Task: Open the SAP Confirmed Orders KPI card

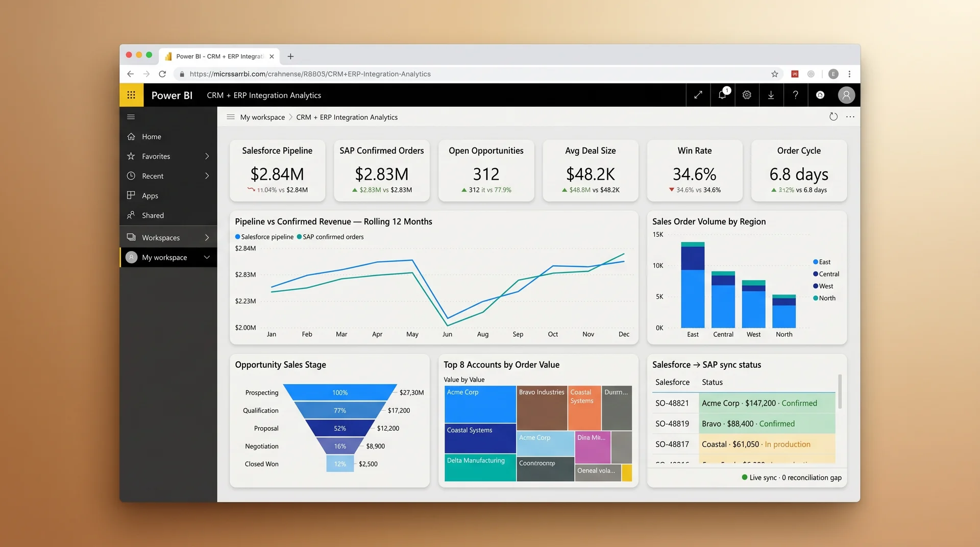Action: tap(382, 170)
